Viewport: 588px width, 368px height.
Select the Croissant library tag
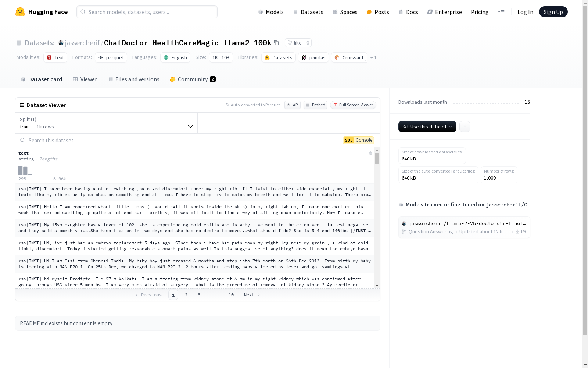349,57
